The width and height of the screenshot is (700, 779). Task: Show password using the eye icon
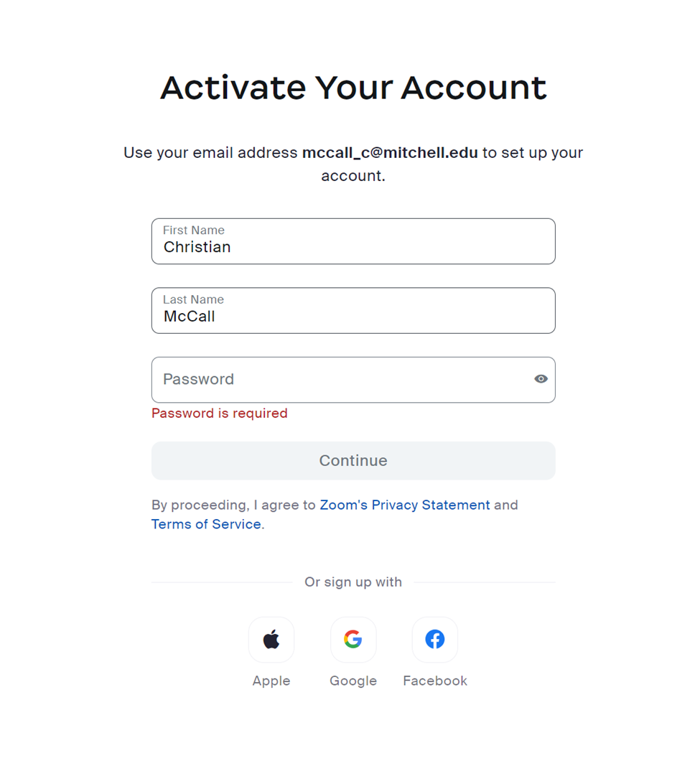(541, 379)
